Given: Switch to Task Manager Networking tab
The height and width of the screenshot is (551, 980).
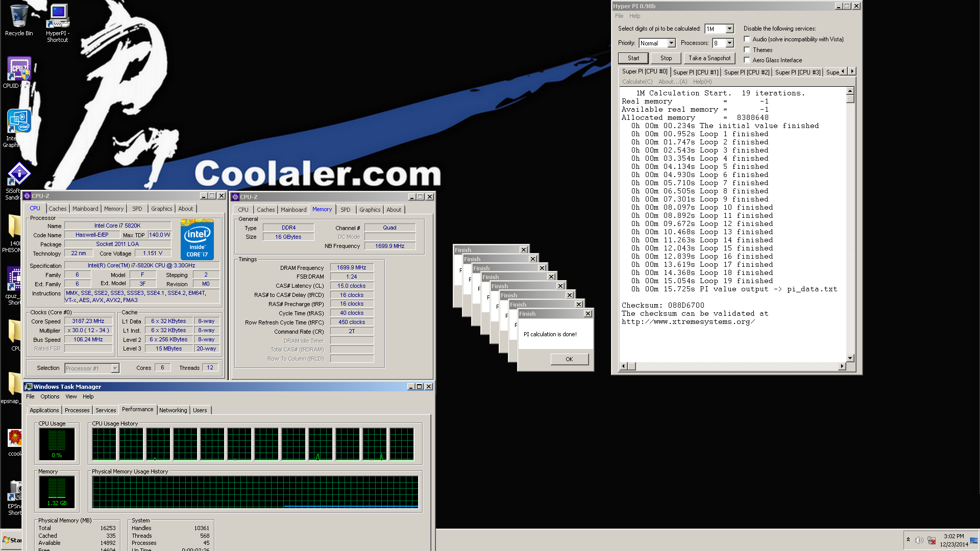Looking at the screenshot, I should pyautogui.click(x=173, y=410).
